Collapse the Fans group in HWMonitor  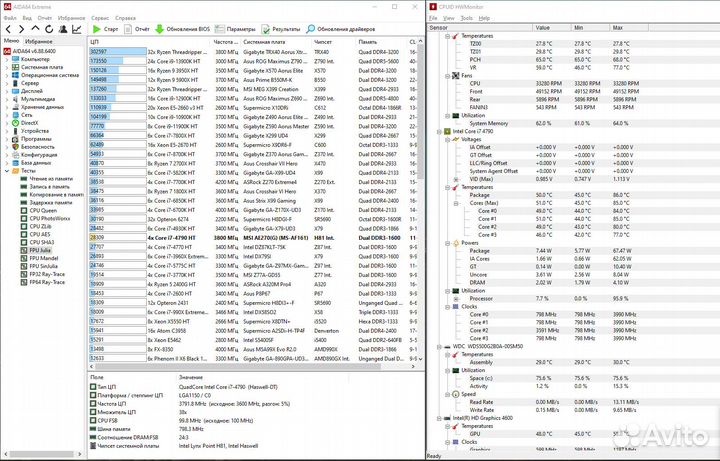click(447, 76)
